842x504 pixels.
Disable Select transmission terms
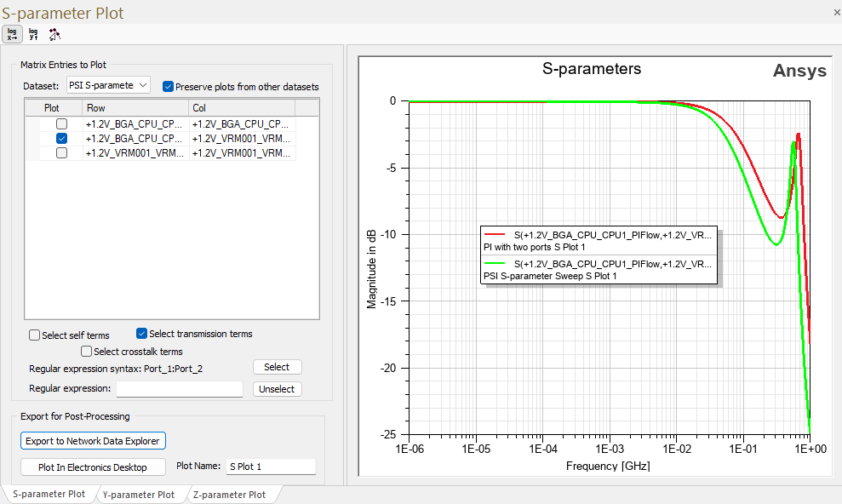point(142,334)
